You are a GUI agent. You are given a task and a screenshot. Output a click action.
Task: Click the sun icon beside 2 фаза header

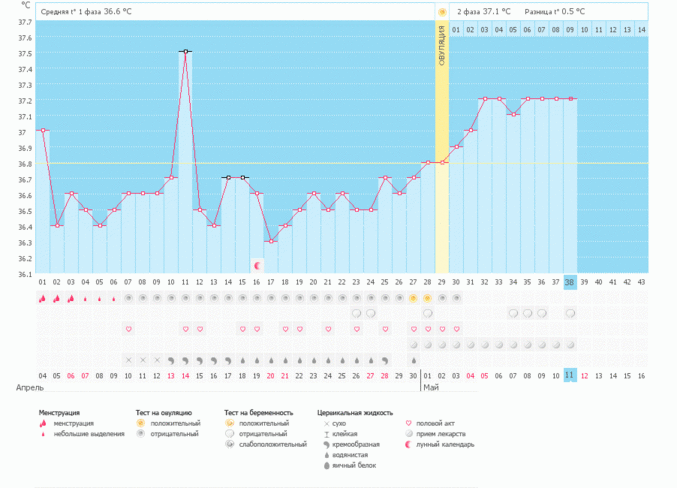point(442,12)
